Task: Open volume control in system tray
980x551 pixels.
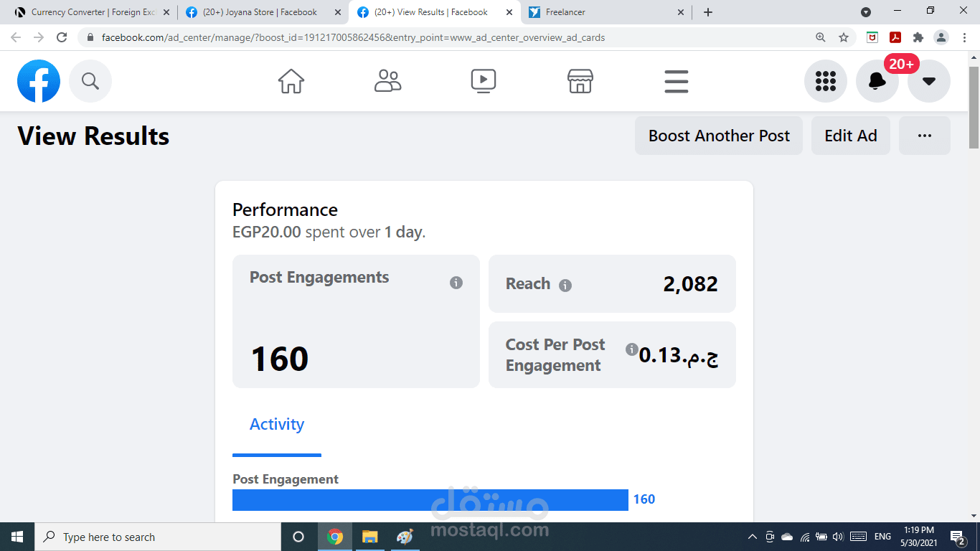Action: click(839, 537)
